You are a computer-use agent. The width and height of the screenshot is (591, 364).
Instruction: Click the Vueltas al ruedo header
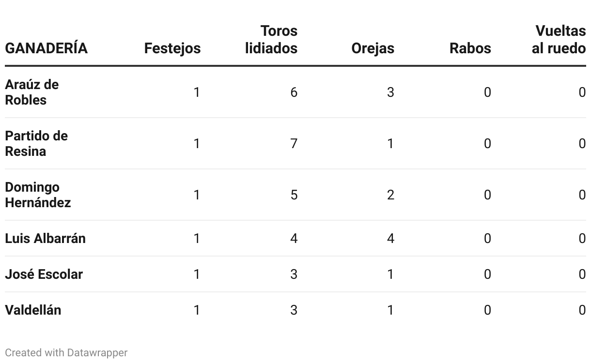tap(559, 40)
